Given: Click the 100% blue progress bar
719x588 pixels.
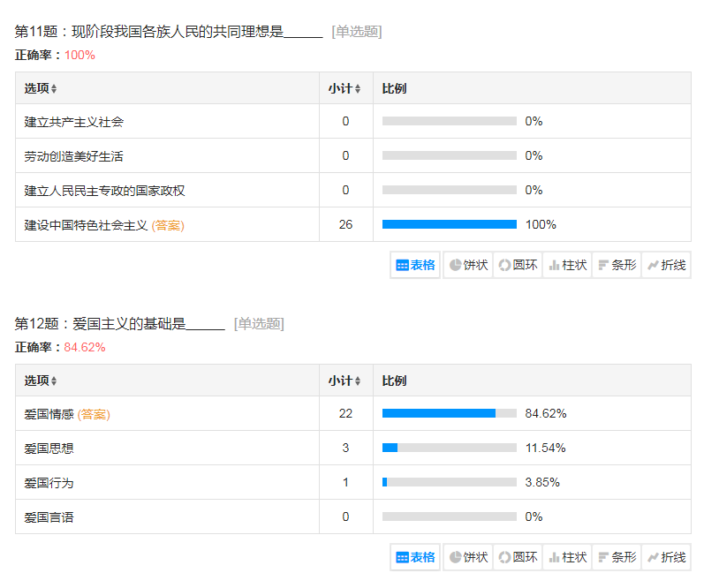Looking at the screenshot, I should (x=449, y=224).
